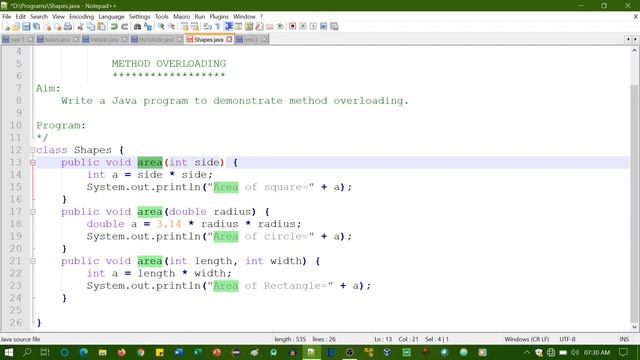
Task: Close the Shapes.java tab
Action: click(229, 40)
